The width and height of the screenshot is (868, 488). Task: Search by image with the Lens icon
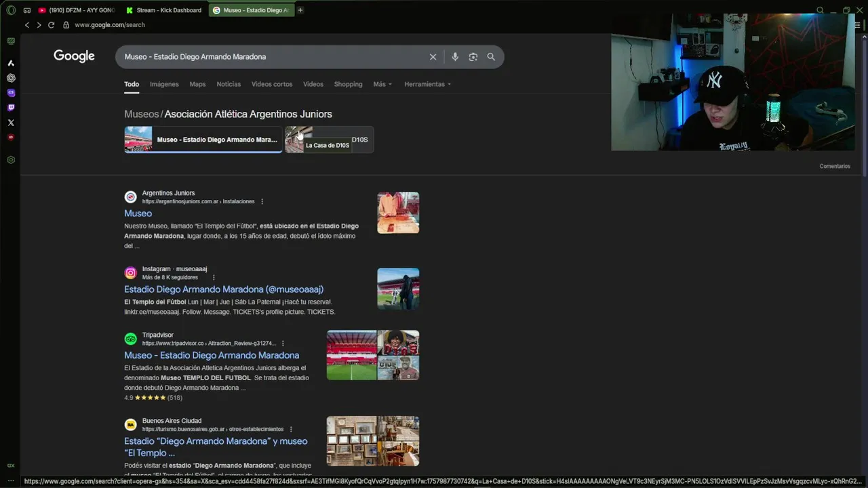click(473, 57)
